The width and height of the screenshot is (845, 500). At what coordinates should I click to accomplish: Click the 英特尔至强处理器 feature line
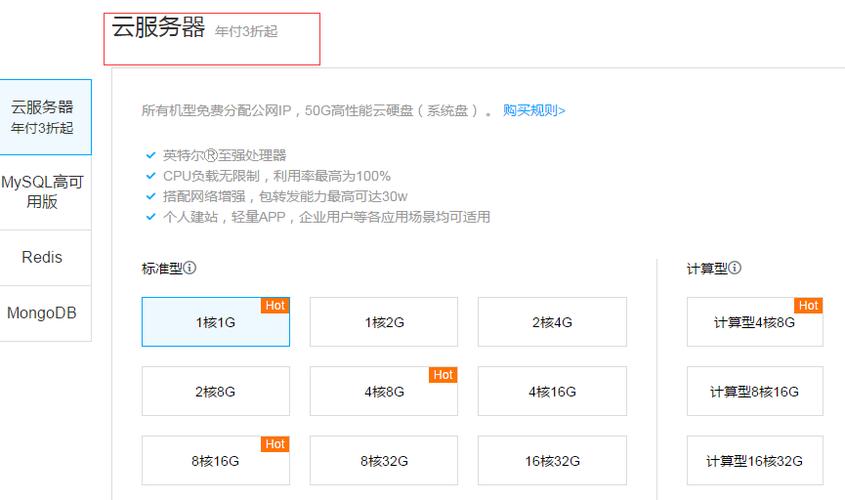pyautogui.click(x=225, y=155)
